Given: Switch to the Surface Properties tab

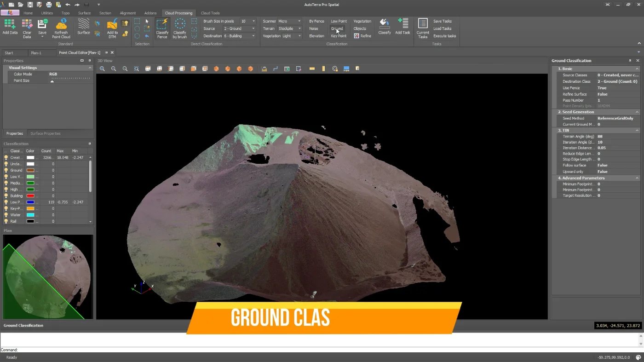Looking at the screenshot, I should [x=46, y=133].
